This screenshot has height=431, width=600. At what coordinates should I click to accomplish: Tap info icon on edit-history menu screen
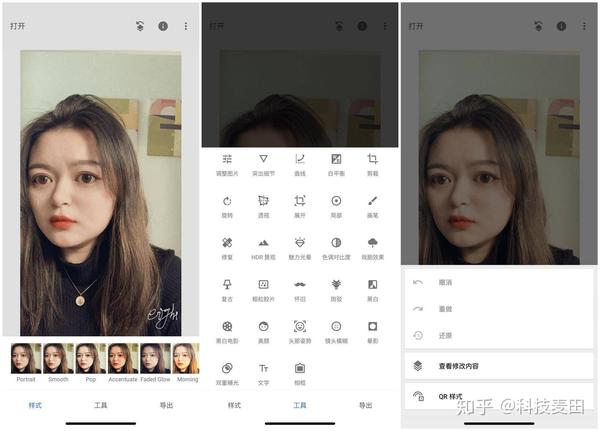(561, 26)
